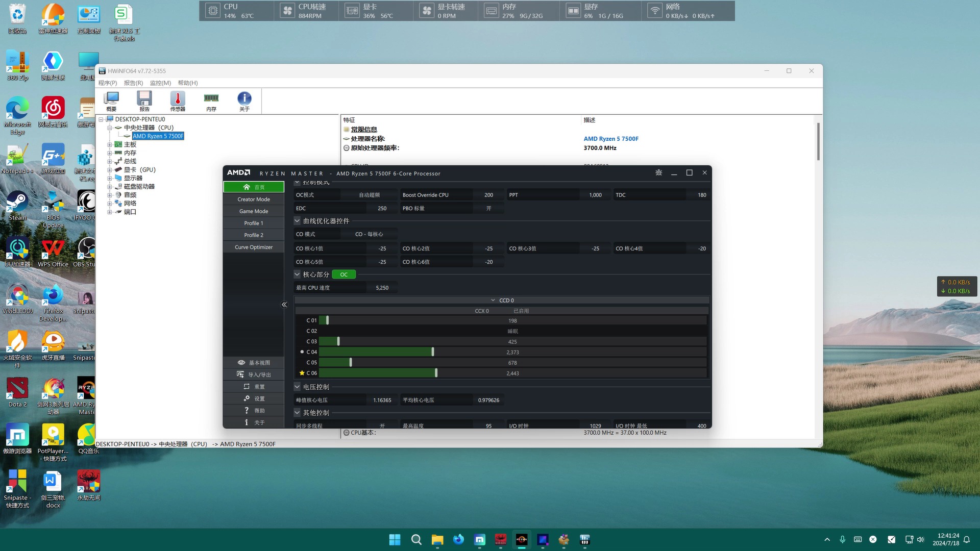The image size is (980, 551).
Task: Open Windows taskbar Search icon
Action: pyautogui.click(x=416, y=540)
